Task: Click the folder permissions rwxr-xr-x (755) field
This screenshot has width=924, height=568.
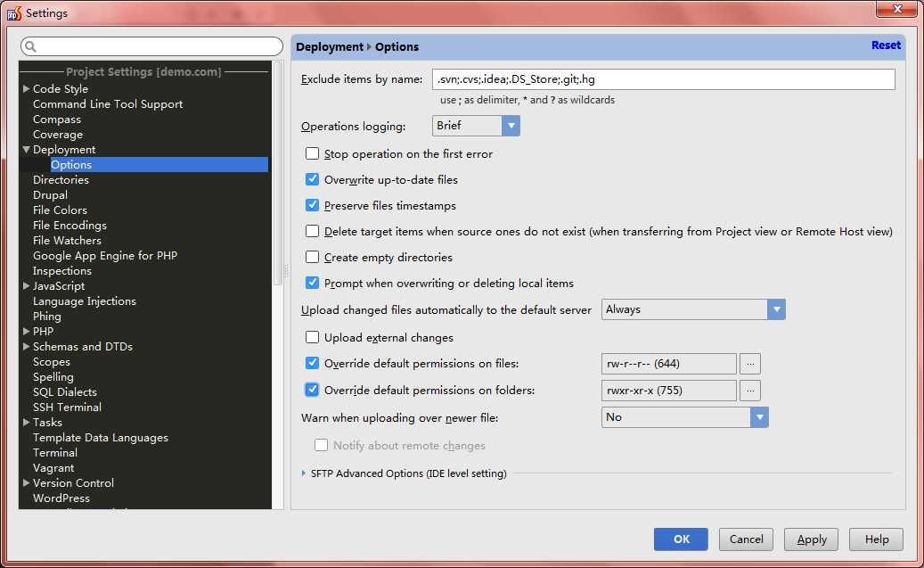Action: (x=669, y=391)
